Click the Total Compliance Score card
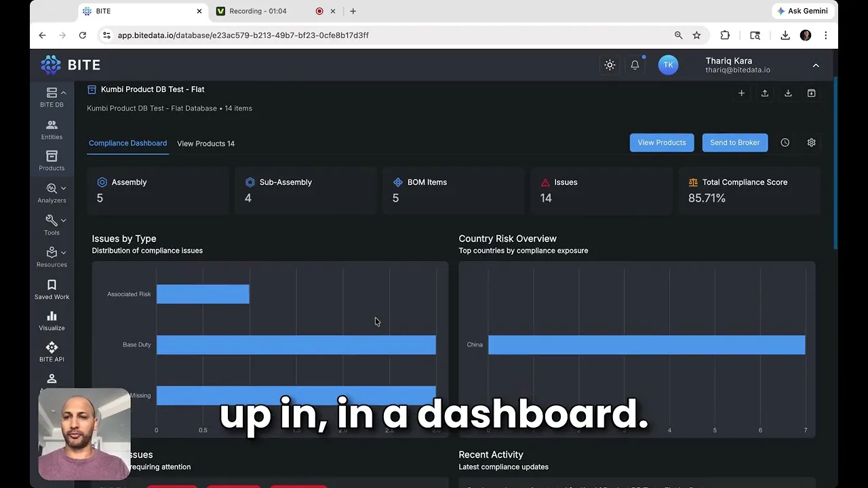868x488 pixels. click(749, 190)
